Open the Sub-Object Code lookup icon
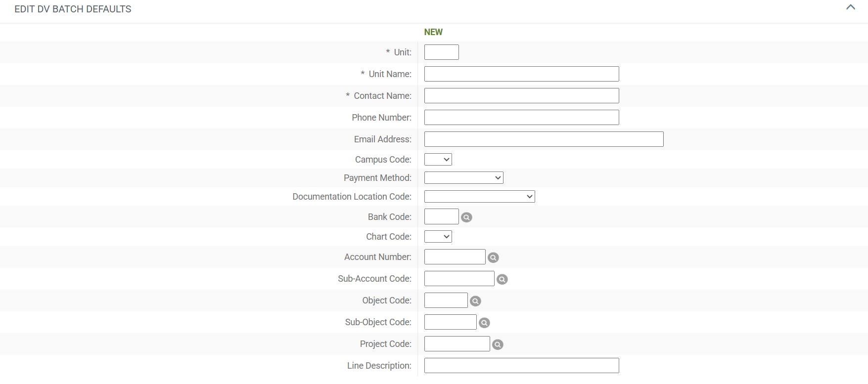 click(484, 323)
